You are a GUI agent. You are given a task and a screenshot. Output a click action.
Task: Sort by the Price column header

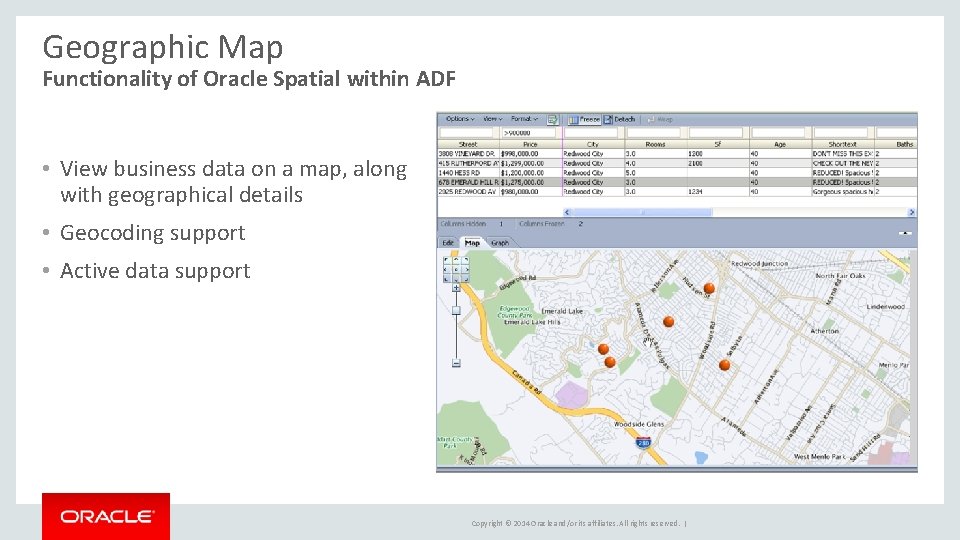531,144
